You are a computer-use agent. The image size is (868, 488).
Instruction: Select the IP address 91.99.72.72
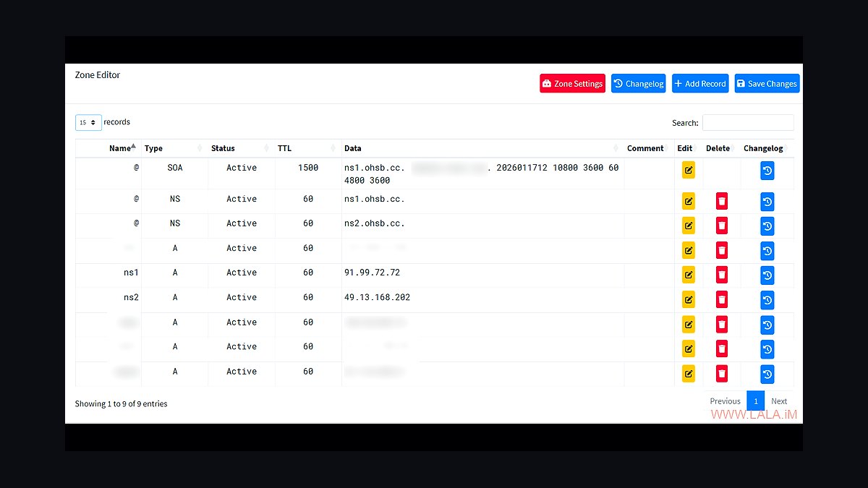point(372,273)
